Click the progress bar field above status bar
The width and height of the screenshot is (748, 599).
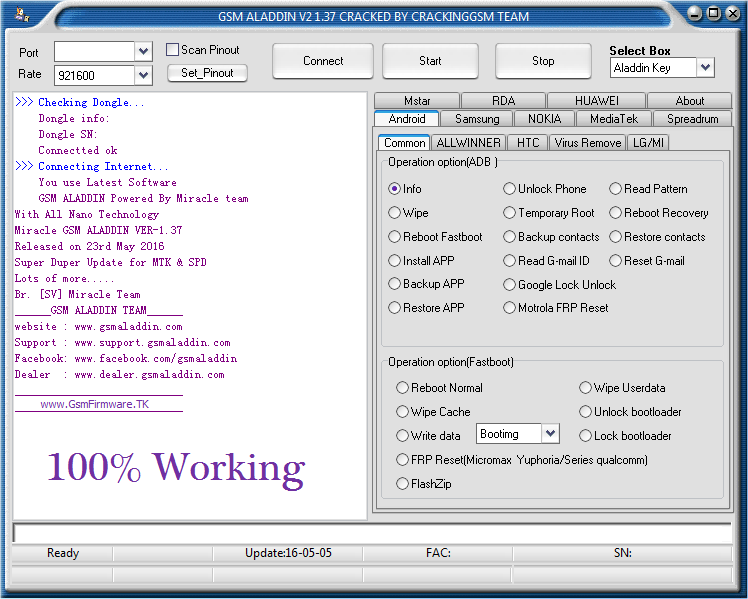(372, 533)
